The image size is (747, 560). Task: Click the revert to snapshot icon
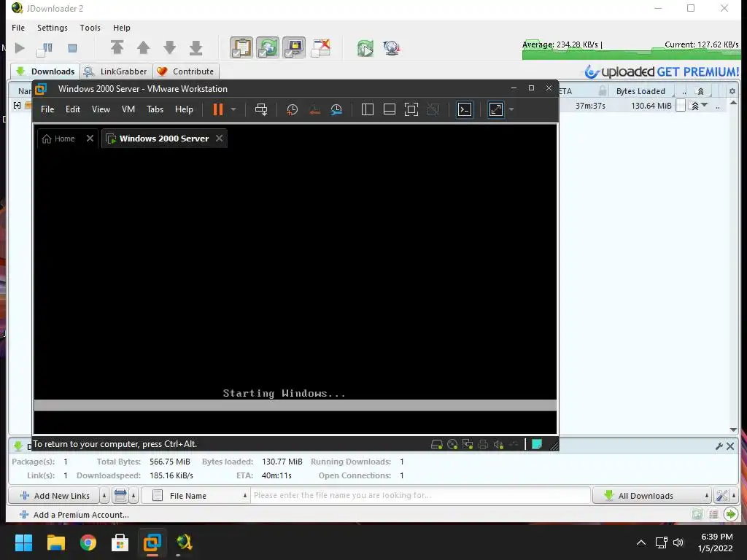click(x=314, y=109)
